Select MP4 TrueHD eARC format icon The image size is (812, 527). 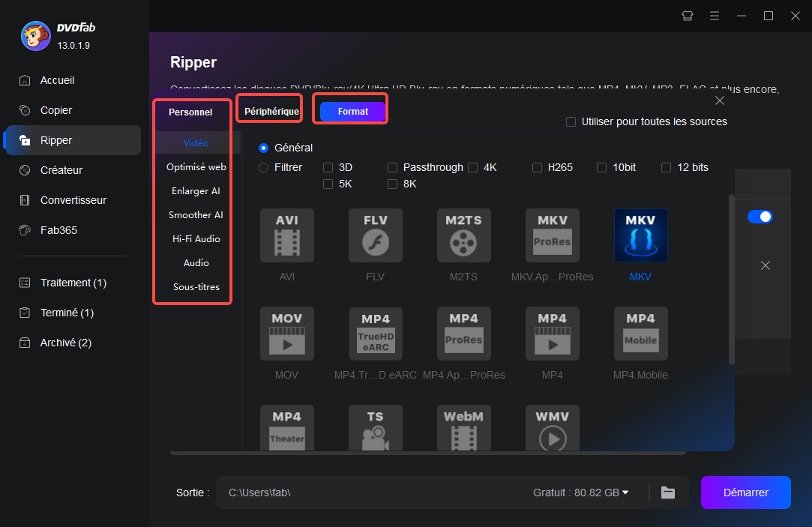[376, 334]
